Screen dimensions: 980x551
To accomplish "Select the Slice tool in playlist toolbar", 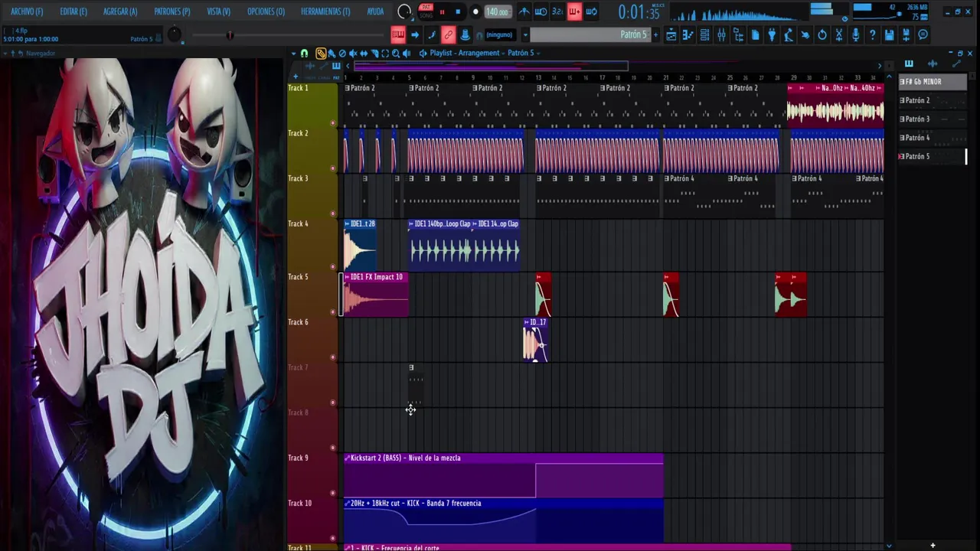I will click(374, 54).
